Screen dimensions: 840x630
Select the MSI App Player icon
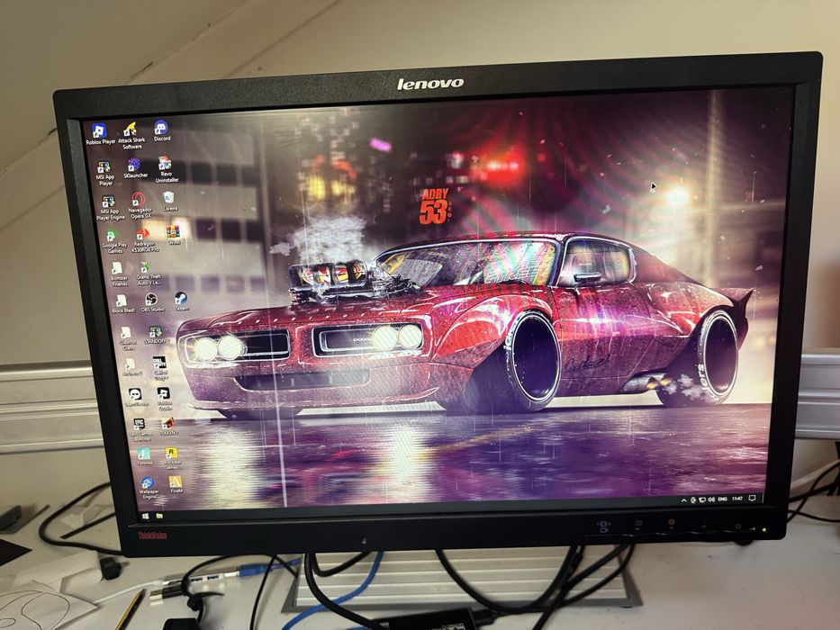pyautogui.click(x=104, y=174)
